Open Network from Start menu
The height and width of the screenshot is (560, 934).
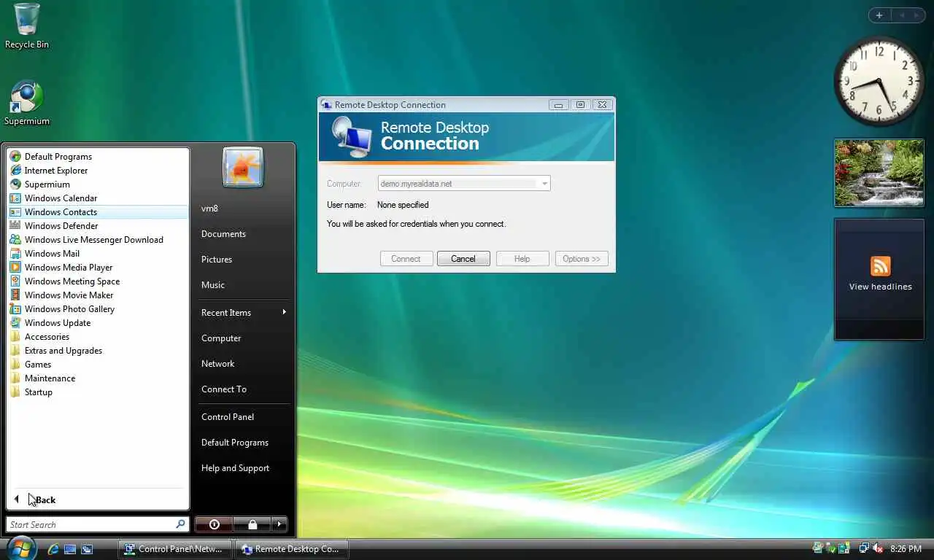pos(242,364)
